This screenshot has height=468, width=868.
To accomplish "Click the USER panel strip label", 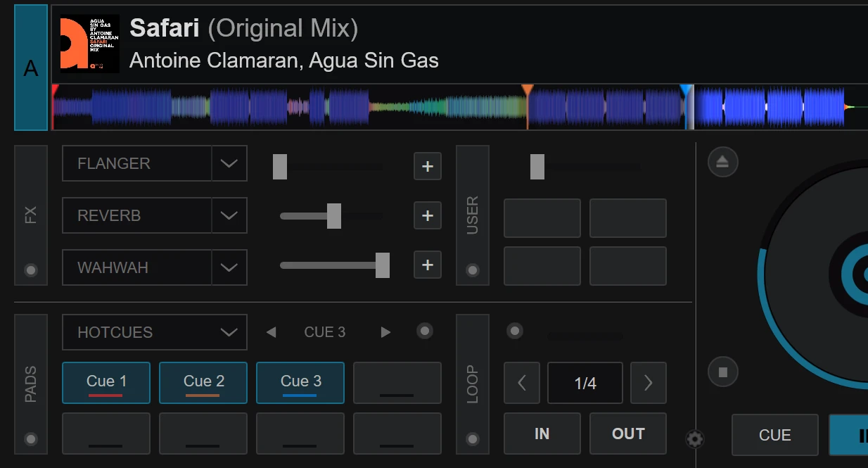I will (473, 215).
